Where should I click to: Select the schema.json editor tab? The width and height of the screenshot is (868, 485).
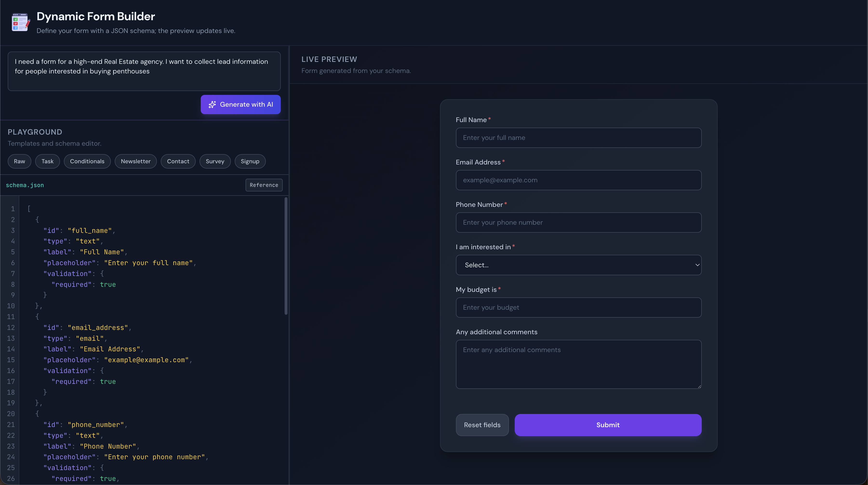click(25, 185)
